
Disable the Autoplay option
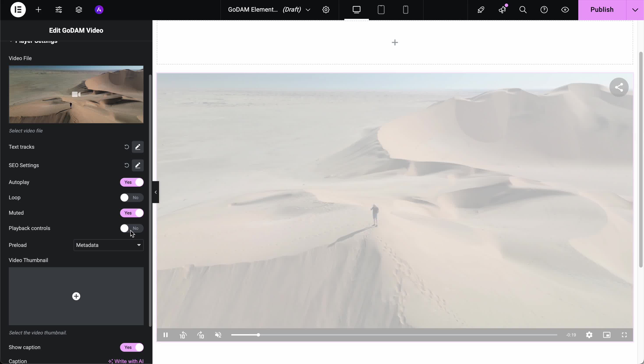132,182
